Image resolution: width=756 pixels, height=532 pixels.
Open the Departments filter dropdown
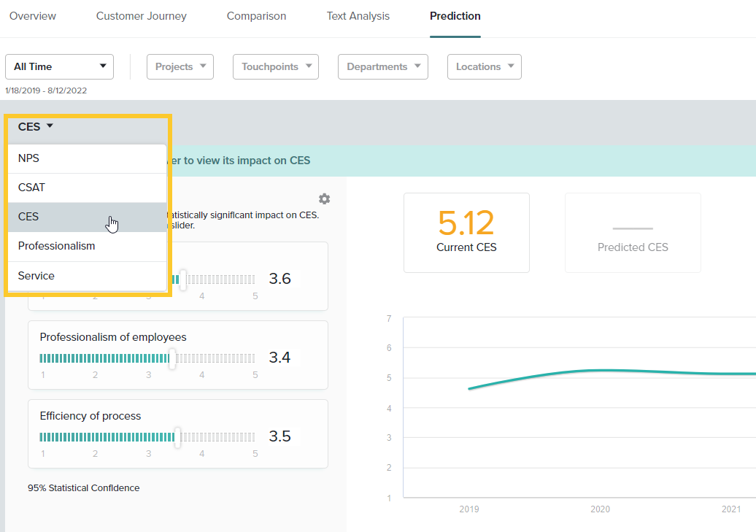coord(382,66)
